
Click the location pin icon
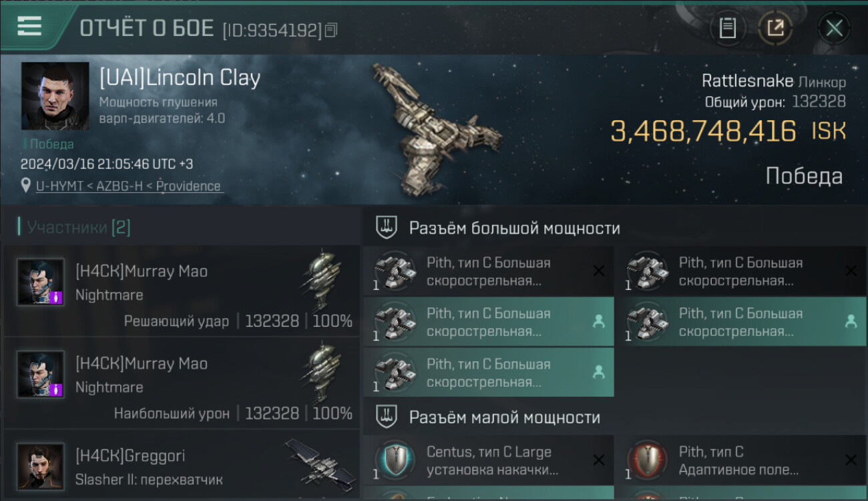tap(26, 186)
